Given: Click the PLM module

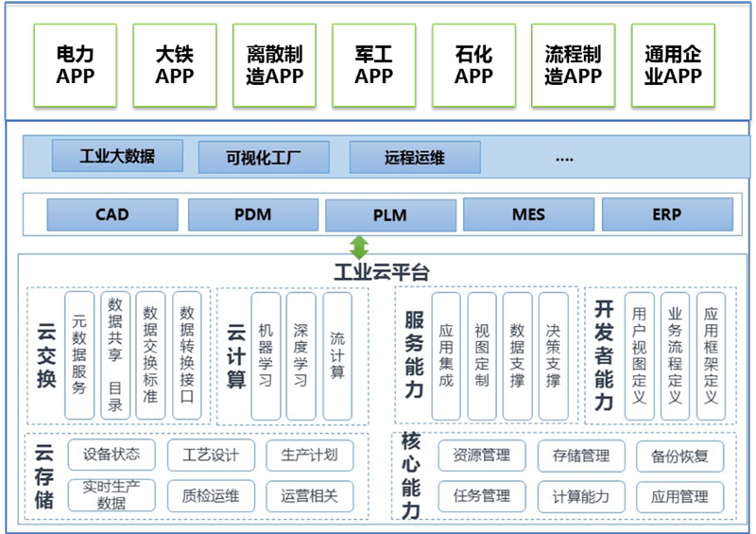Looking at the screenshot, I should click(x=389, y=215).
